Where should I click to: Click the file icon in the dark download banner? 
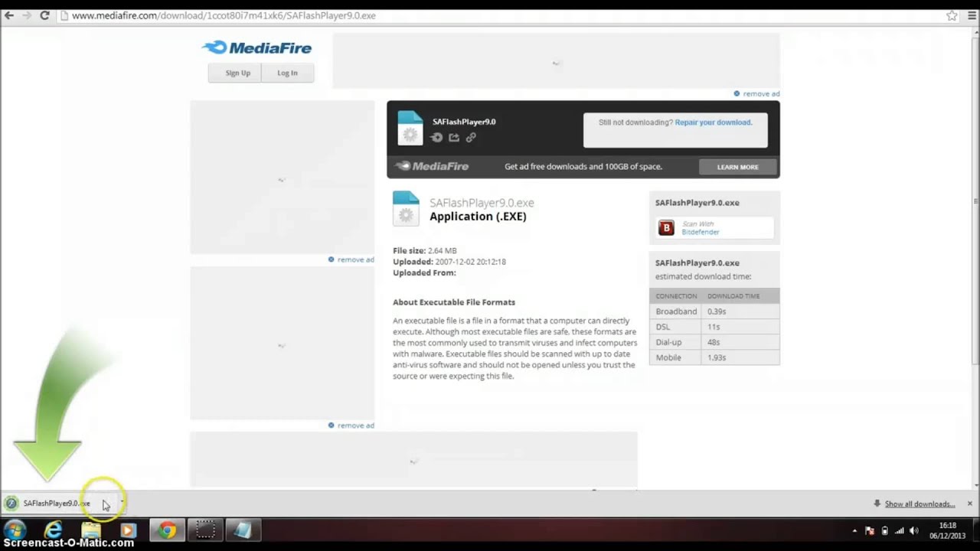coord(410,128)
